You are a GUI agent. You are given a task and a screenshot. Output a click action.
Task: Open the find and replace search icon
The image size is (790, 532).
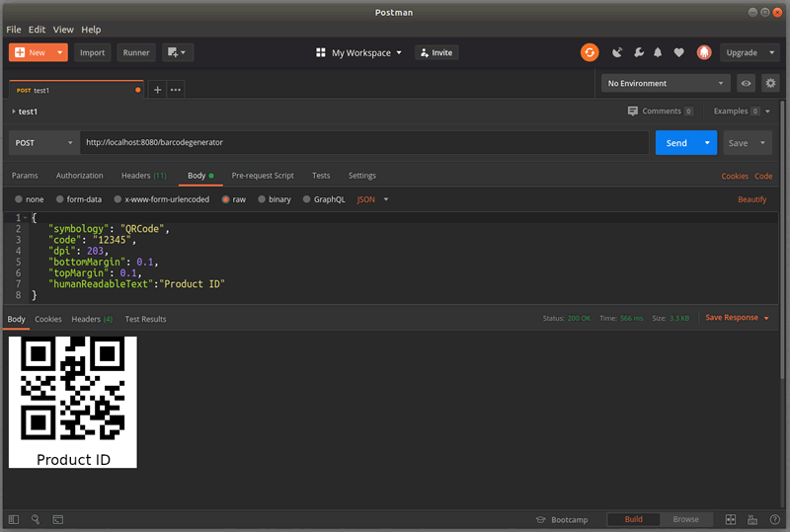36,519
